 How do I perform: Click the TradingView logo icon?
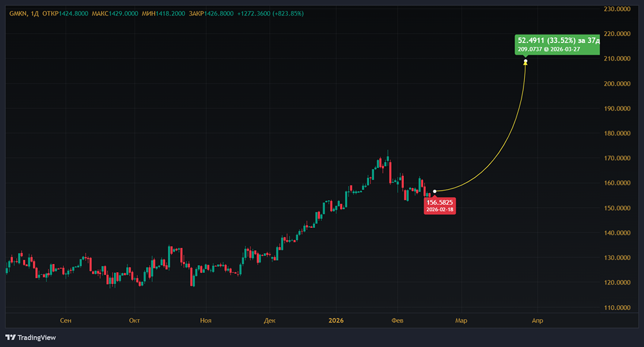tap(10, 337)
